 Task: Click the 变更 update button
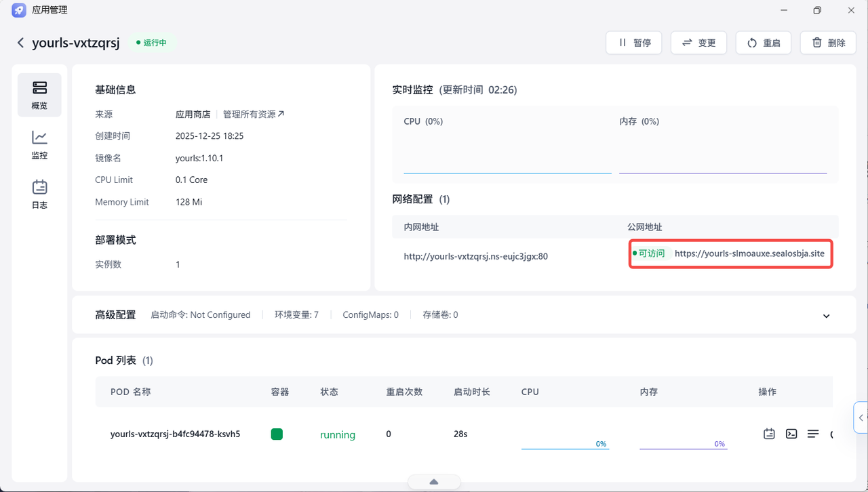(698, 43)
